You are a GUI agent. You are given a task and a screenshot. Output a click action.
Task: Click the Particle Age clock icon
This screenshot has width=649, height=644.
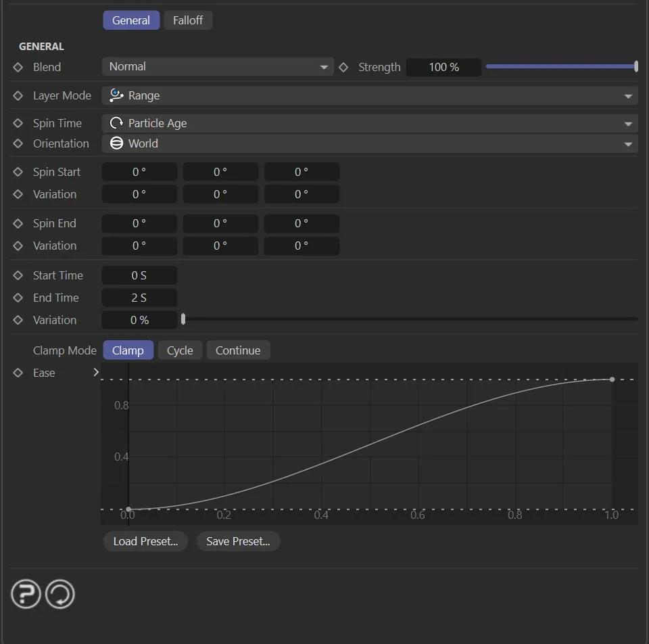[x=114, y=123]
